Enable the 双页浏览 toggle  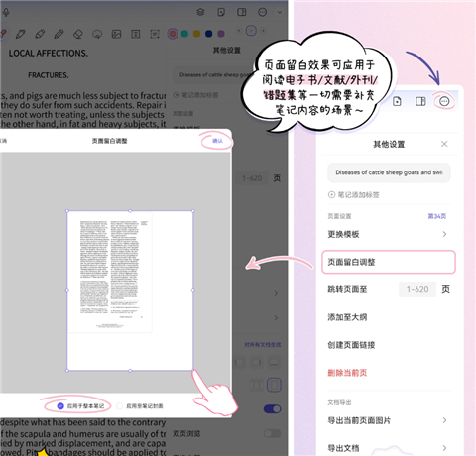[x=273, y=433]
